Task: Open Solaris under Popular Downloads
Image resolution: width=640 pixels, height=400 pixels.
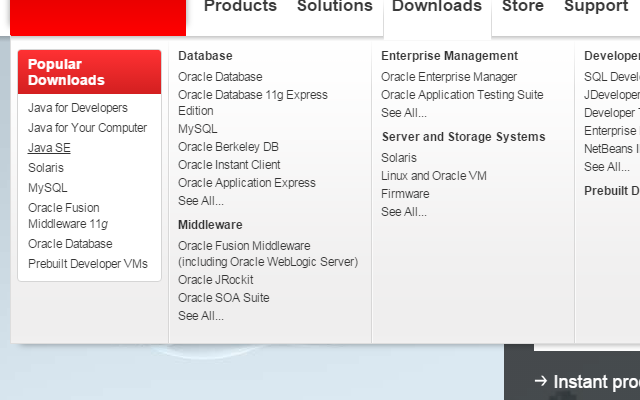Action: pos(46,168)
